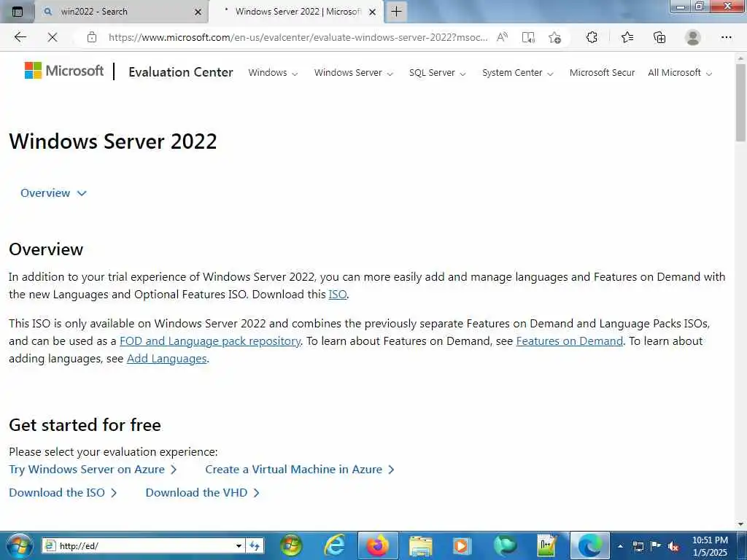The width and height of the screenshot is (747, 560).
Task: Click the muted volume tray icon
Action: tap(673, 546)
